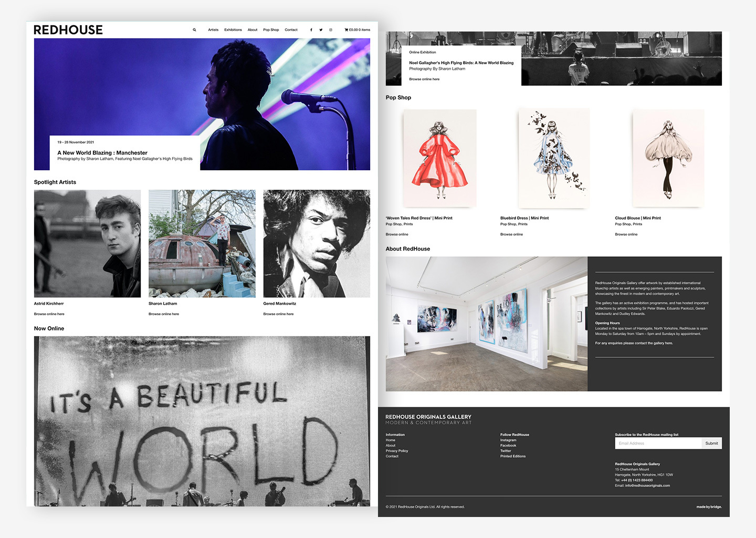
Task: Open the Gered Mankowitz portrait thumbnail
Action: [317, 244]
